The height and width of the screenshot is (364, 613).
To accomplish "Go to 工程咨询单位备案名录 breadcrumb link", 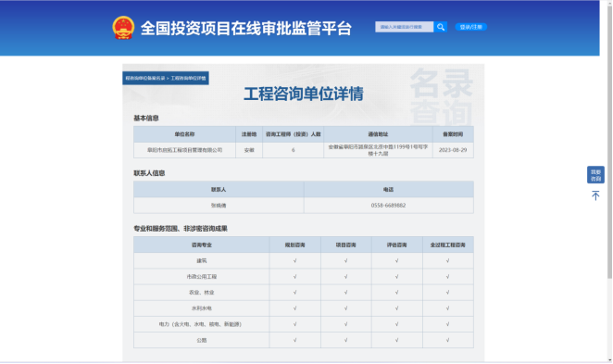I will click(x=145, y=78).
